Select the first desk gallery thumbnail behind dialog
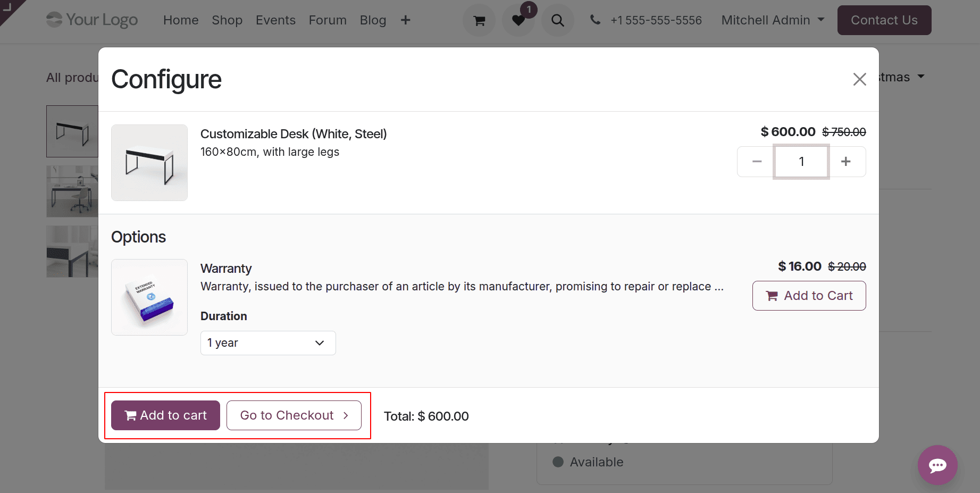Viewport: 980px width, 493px height. pos(72,131)
